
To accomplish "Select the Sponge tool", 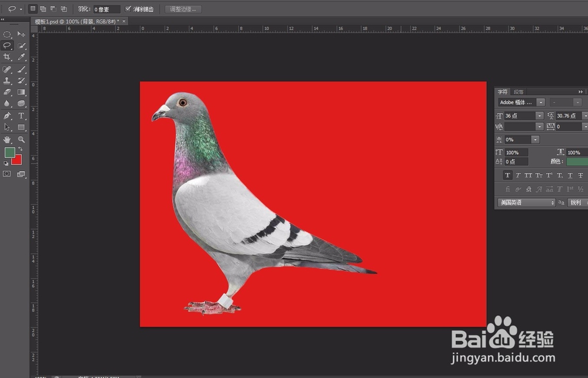I will (x=21, y=103).
